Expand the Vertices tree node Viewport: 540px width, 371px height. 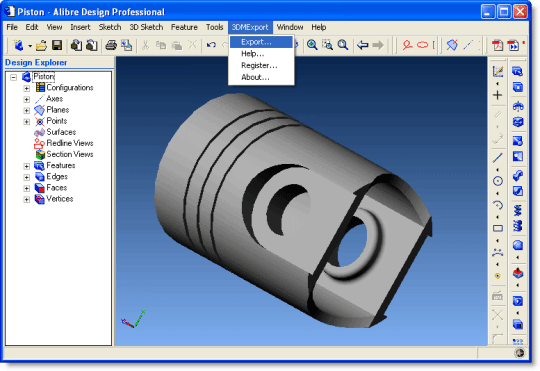(x=27, y=199)
